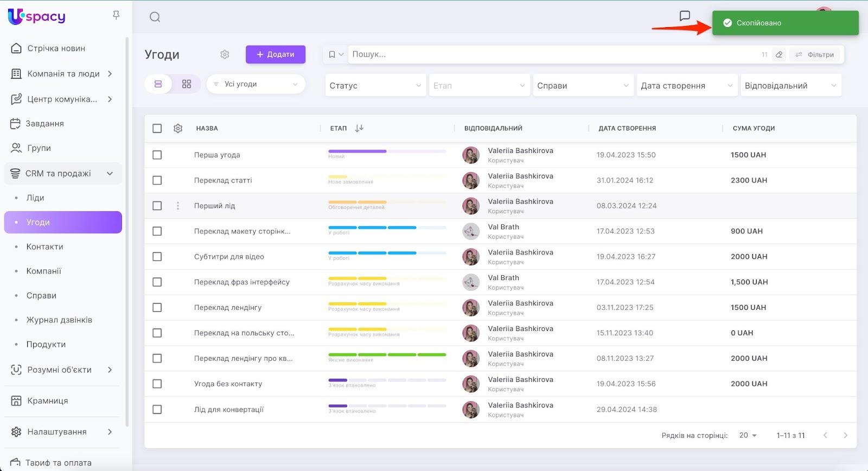Open table column settings gear icon
This screenshot has width=868, height=471.
pyautogui.click(x=178, y=129)
